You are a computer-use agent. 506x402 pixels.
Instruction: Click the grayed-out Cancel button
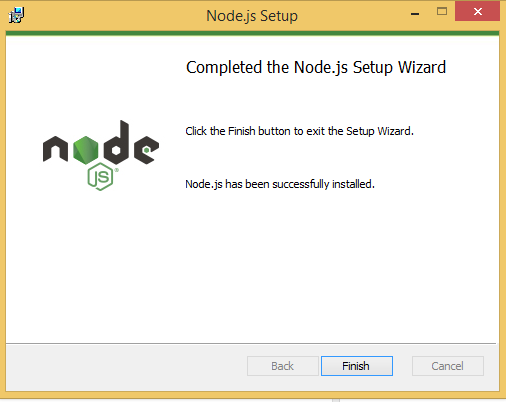[x=448, y=366]
